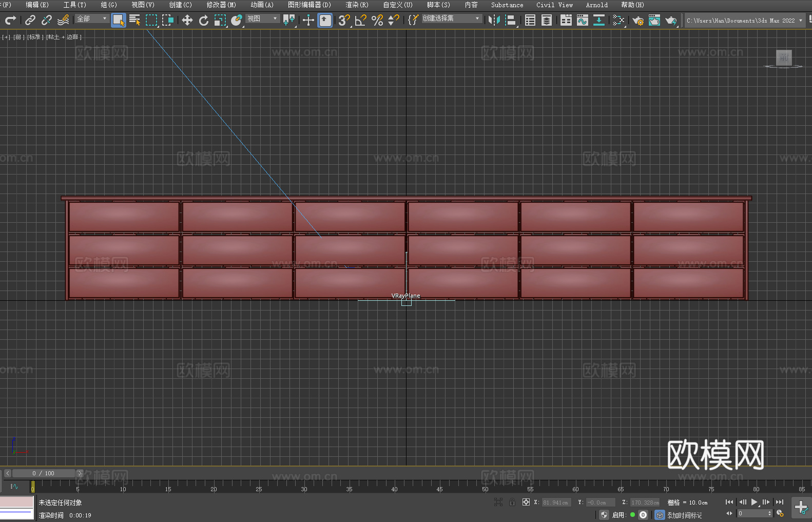812x522 pixels.
Task: Open the Rendered Frame Window icon
Action: (x=654, y=20)
